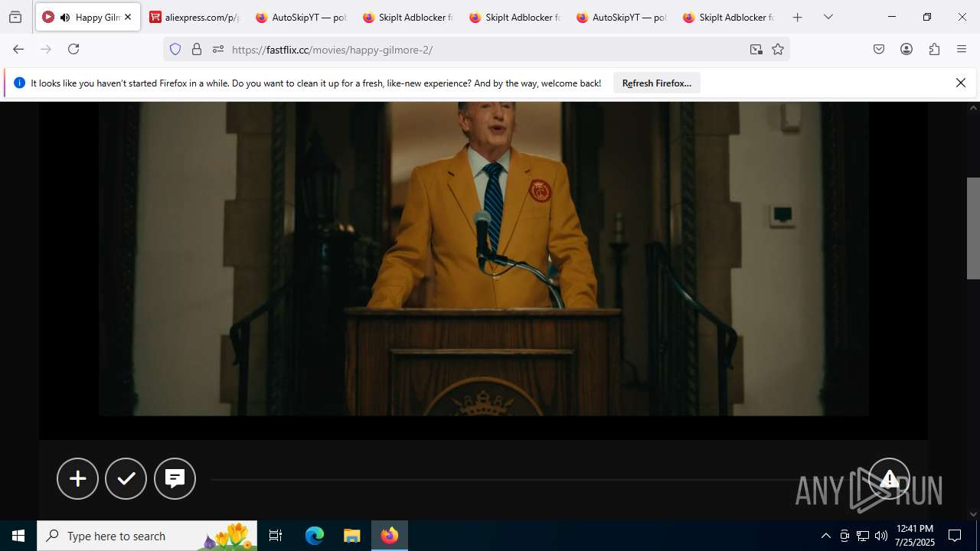List all tabs dropdown arrow
Image resolution: width=980 pixels, height=551 pixels.
click(828, 17)
